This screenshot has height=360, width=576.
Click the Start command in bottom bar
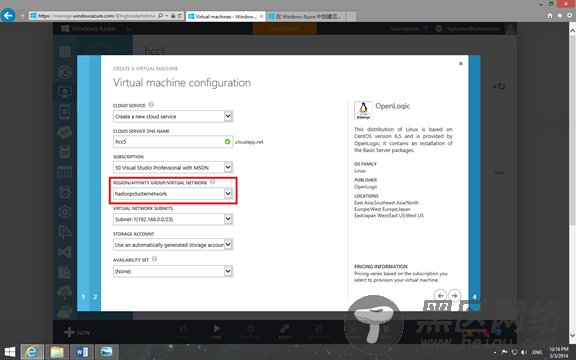point(216,332)
